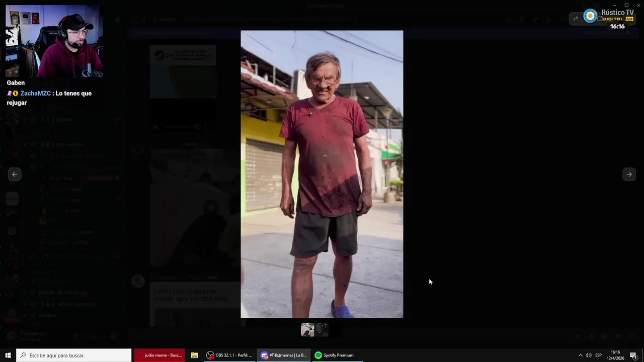Open File Explorer from the taskbar
This screenshot has height=362, width=644.
(194, 355)
